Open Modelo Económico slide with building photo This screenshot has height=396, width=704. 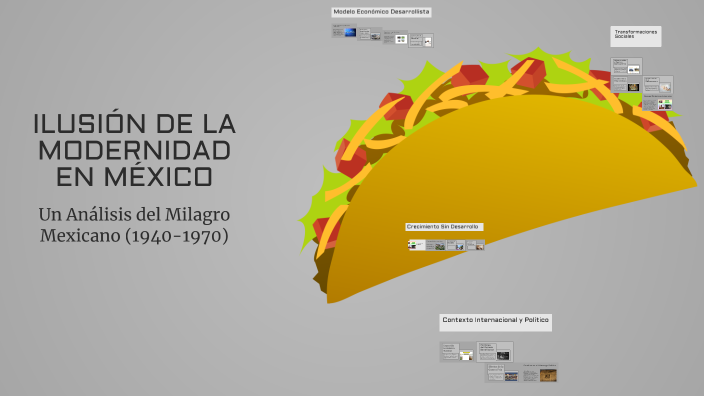[370, 34]
